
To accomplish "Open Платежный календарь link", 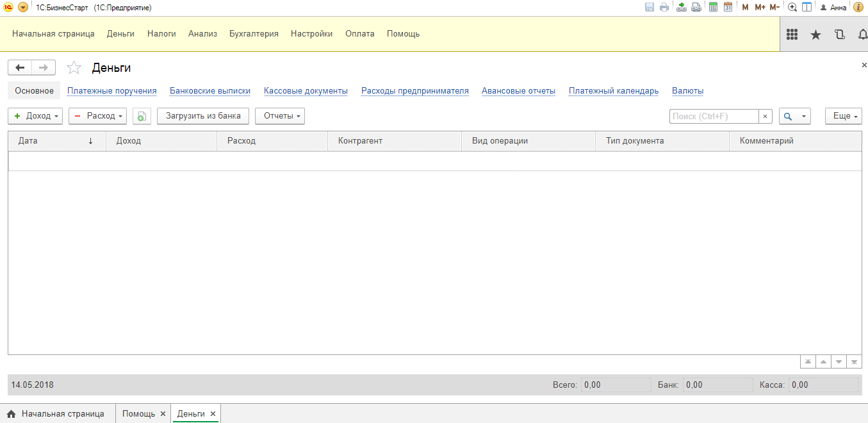I will coord(614,91).
